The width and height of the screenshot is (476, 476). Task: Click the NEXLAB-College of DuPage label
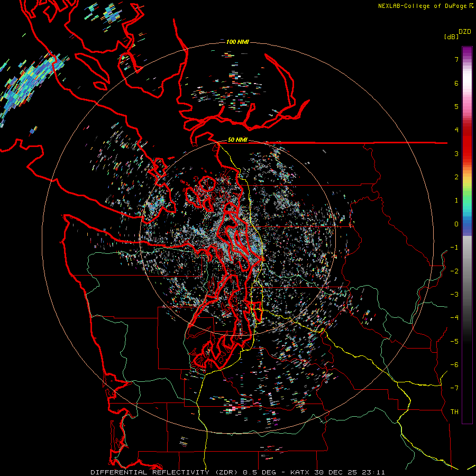[x=425, y=6]
